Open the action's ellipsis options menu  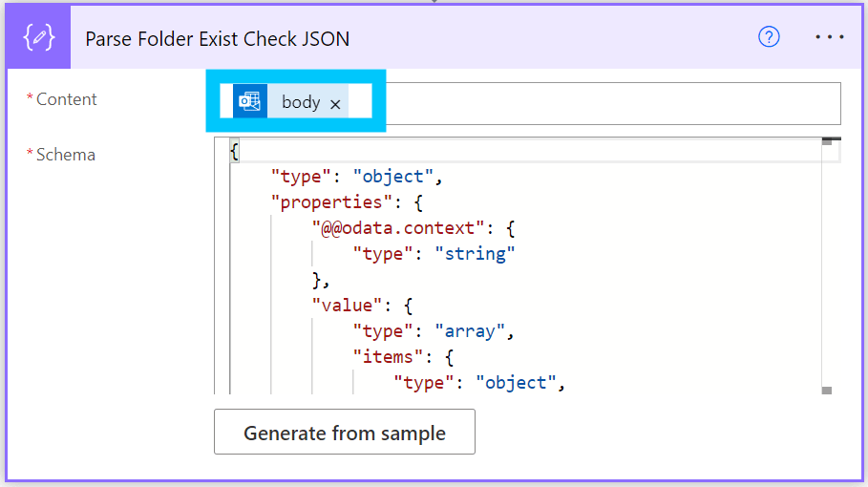pyautogui.click(x=829, y=37)
